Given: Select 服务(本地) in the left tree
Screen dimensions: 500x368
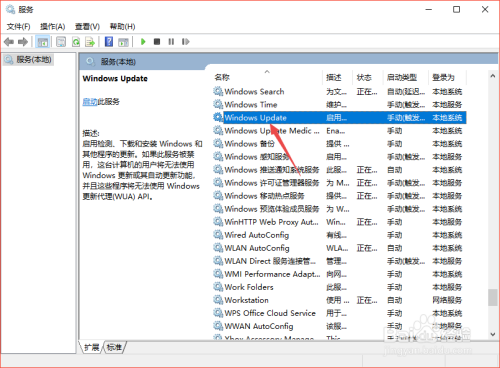Looking at the screenshot, I should coord(29,60).
